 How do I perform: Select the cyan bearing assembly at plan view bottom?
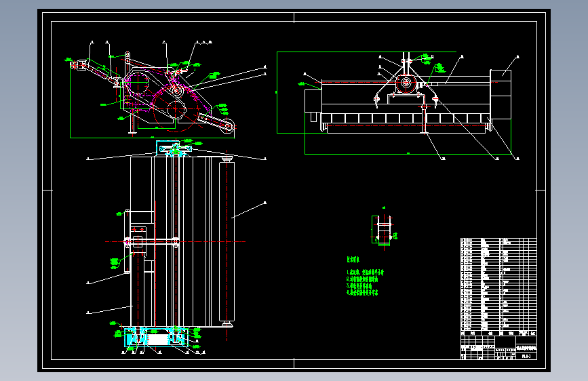coord(156,338)
